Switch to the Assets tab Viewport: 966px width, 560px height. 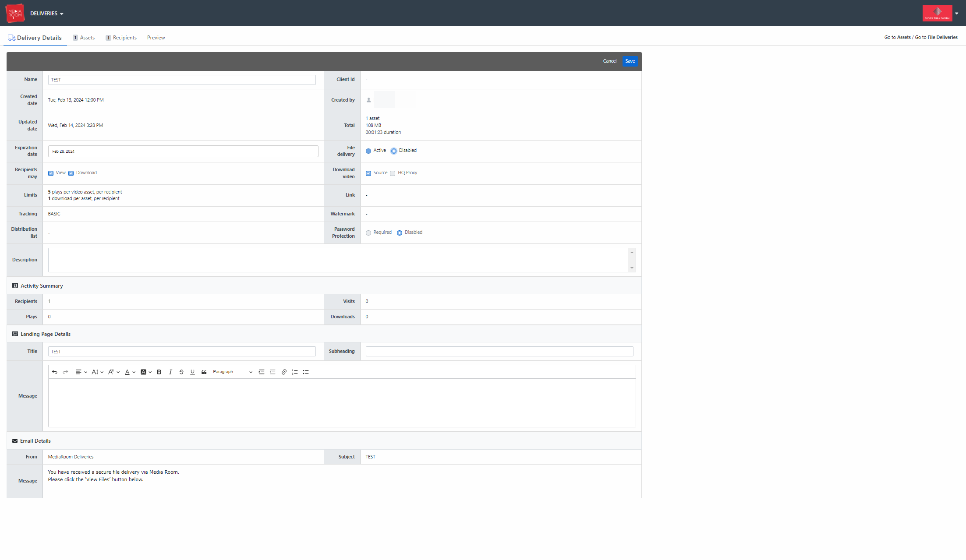(x=84, y=38)
